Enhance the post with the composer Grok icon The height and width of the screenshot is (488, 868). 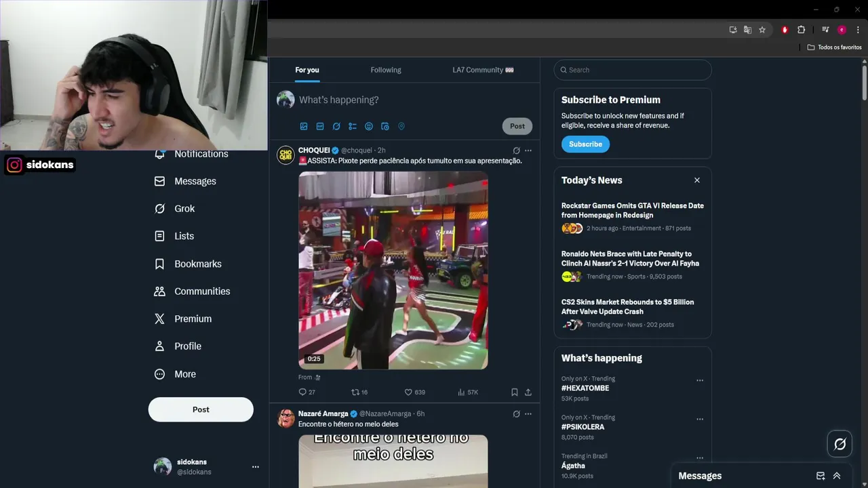point(336,126)
